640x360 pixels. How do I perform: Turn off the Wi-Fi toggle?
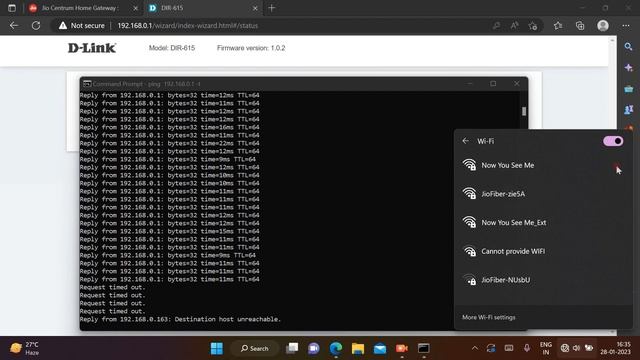click(x=613, y=141)
